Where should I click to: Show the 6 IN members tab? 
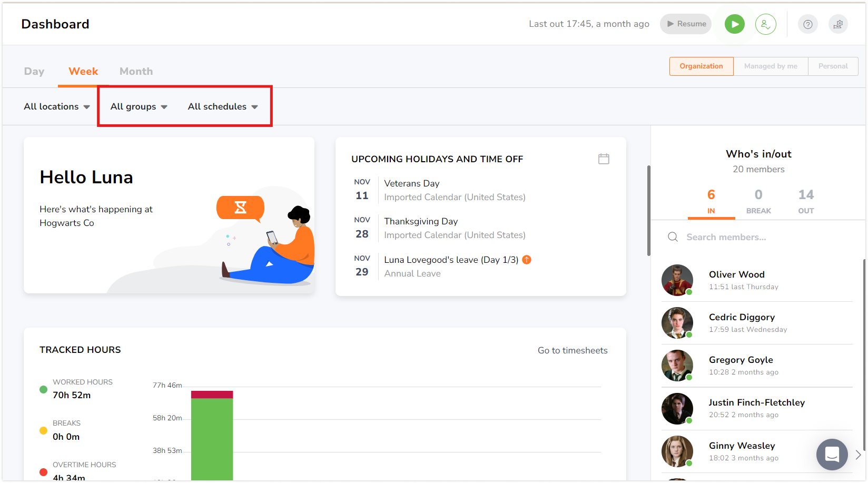click(711, 202)
